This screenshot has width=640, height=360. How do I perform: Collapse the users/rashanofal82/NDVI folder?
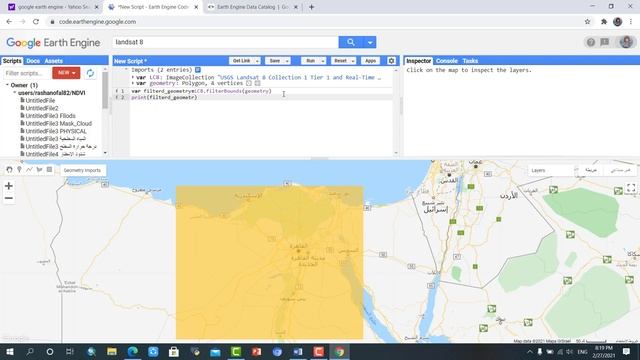[x=14, y=93]
